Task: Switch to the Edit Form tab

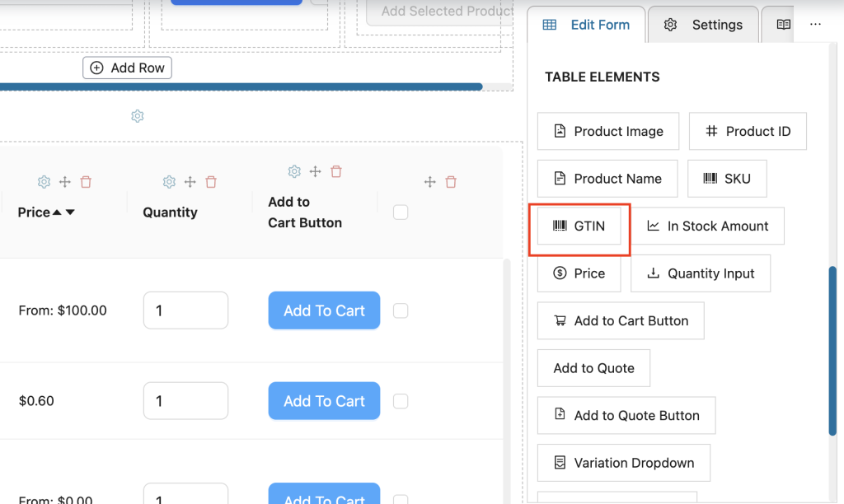Action: pyautogui.click(x=586, y=25)
